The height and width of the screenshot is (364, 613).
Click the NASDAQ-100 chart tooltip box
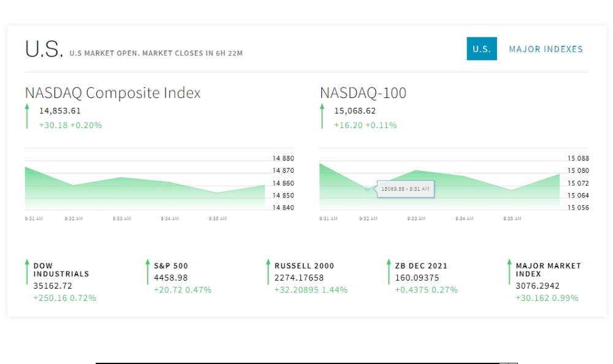click(405, 189)
